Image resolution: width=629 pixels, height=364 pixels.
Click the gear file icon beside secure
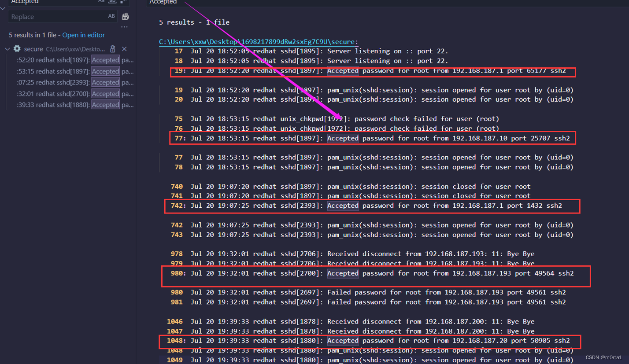[17, 49]
